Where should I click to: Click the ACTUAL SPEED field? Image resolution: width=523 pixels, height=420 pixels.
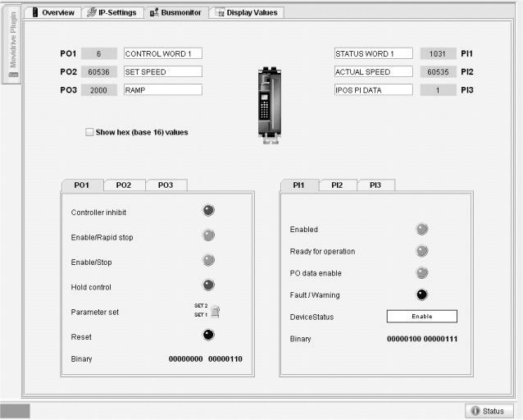coord(374,71)
